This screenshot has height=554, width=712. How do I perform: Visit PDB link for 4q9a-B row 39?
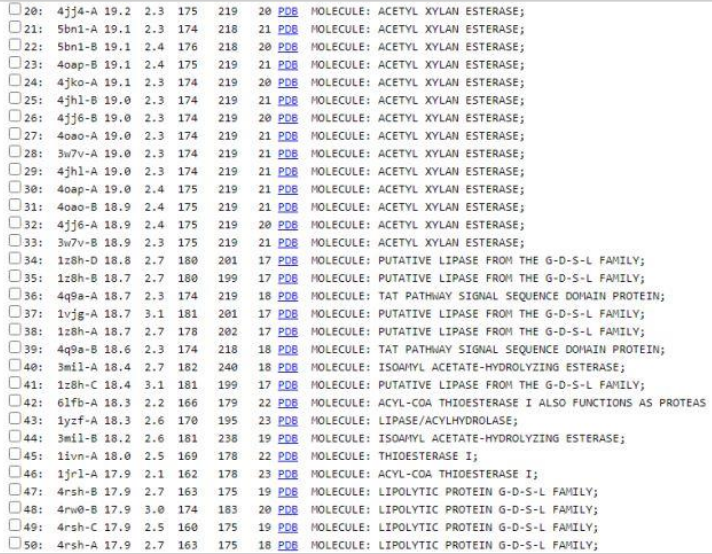pos(288,349)
